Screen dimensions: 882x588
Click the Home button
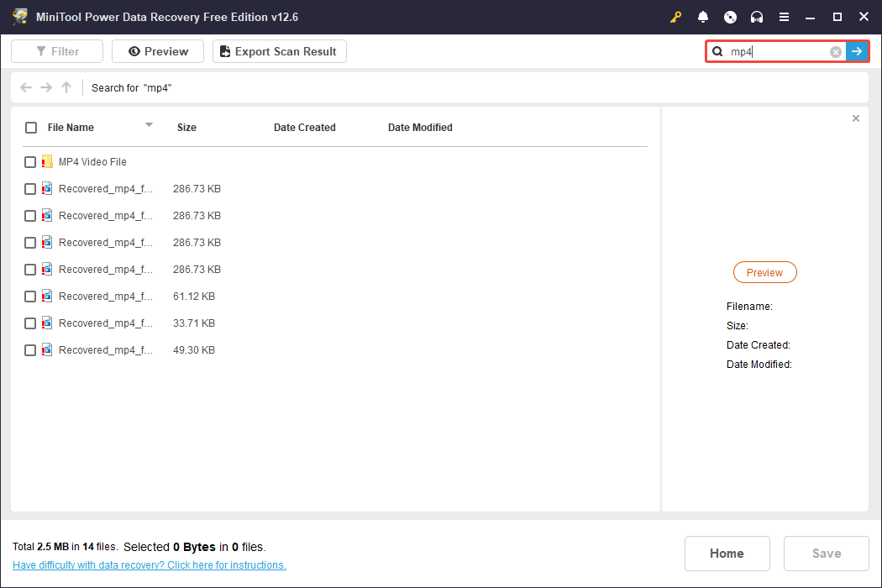click(x=727, y=554)
